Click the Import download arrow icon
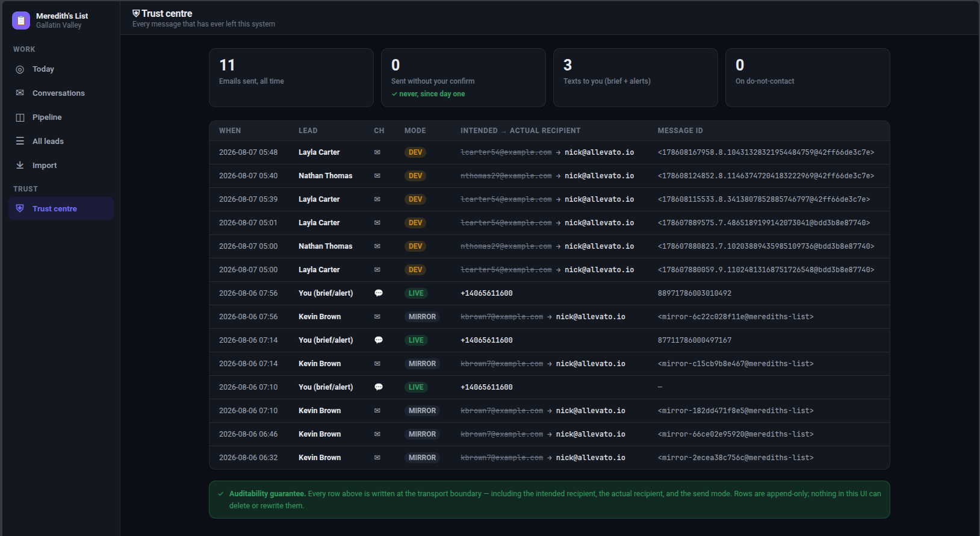The height and width of the screenshot is (536, 980). 20,165
